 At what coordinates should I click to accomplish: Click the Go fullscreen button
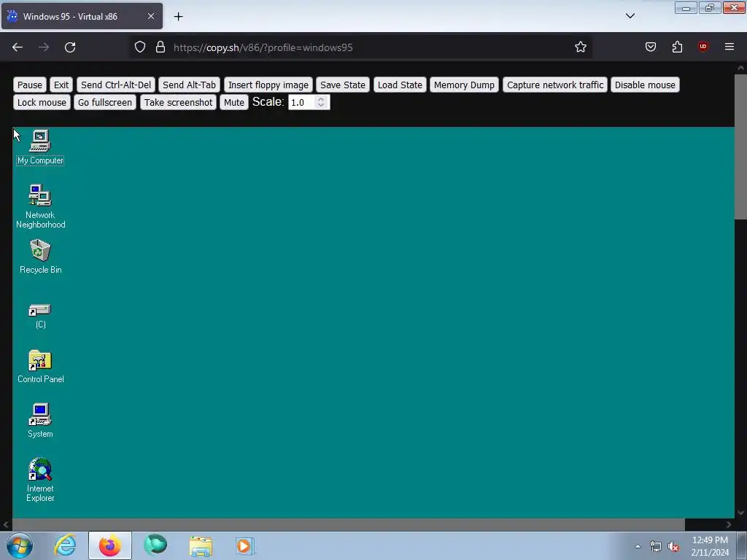[x=105, y=102]
